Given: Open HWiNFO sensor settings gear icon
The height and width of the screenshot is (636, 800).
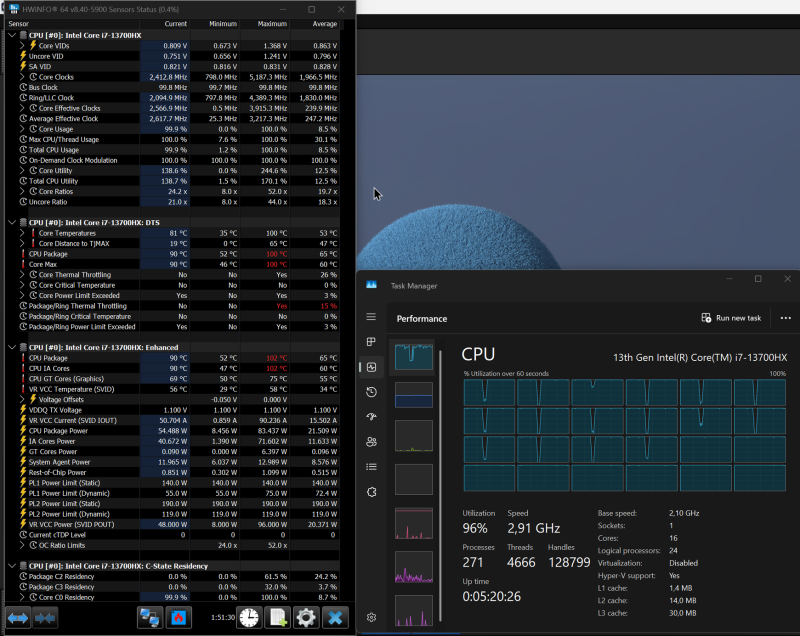Looking at the screenshot, I should click(x=306, y=618).
